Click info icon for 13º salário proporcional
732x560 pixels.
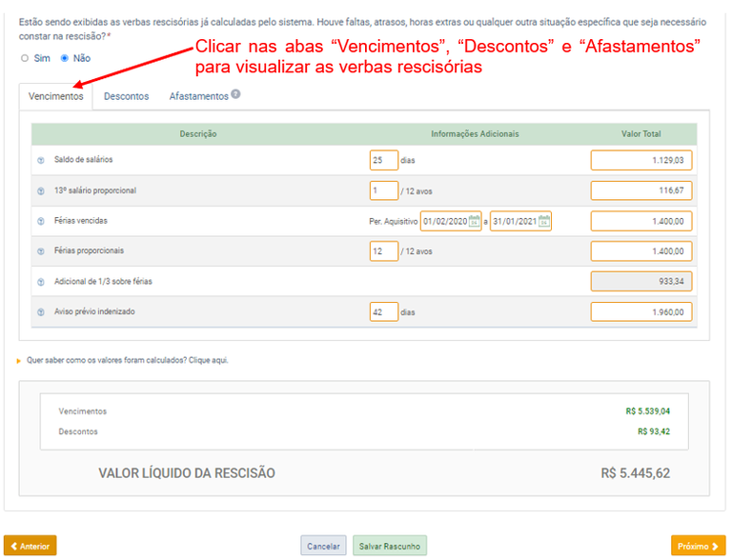[41, 190]
